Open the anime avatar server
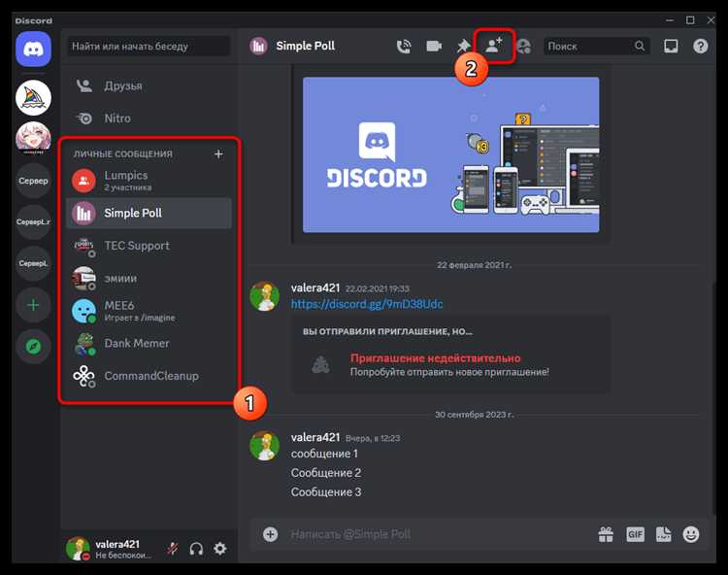 [x=33, y=138]
